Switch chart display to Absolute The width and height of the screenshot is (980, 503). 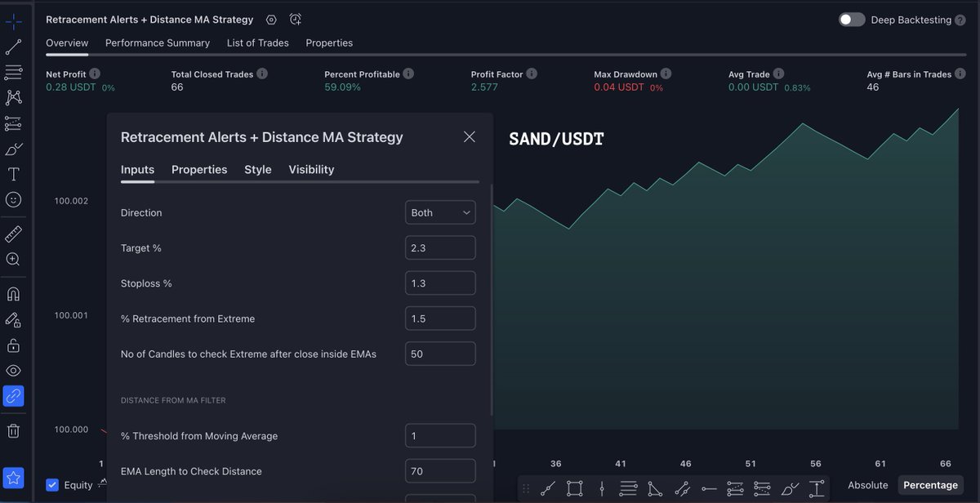(867, 484)
